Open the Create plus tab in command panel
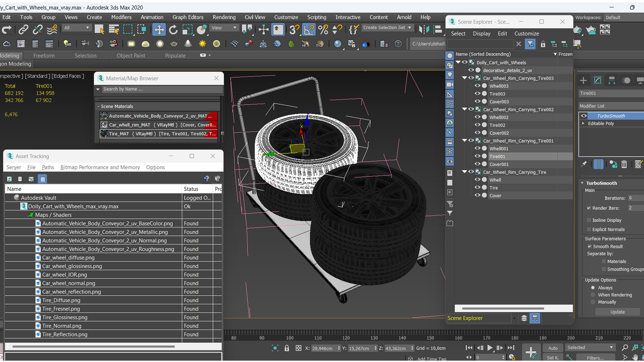This screenshot has width=644, height=362. coord(583,80)
